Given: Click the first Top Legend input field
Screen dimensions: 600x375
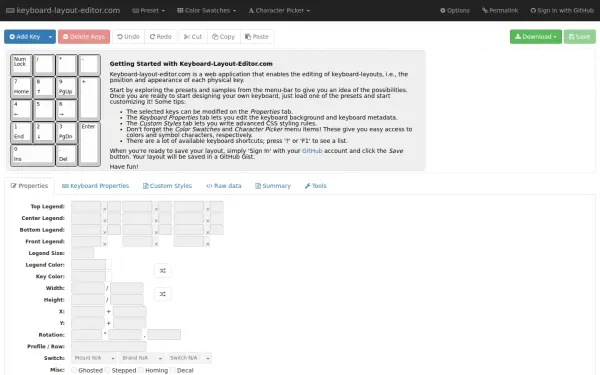Looking at the screenshot, I should [x=86, y=207].
